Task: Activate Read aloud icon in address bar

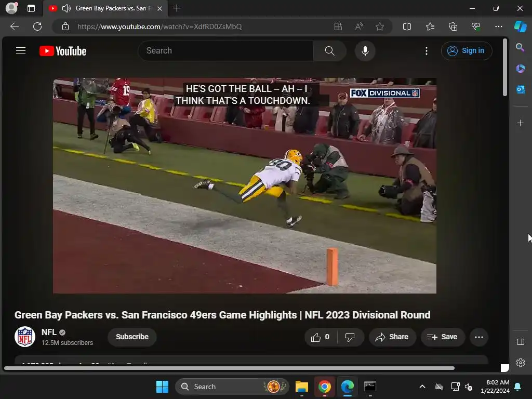Action: (359, 26)
